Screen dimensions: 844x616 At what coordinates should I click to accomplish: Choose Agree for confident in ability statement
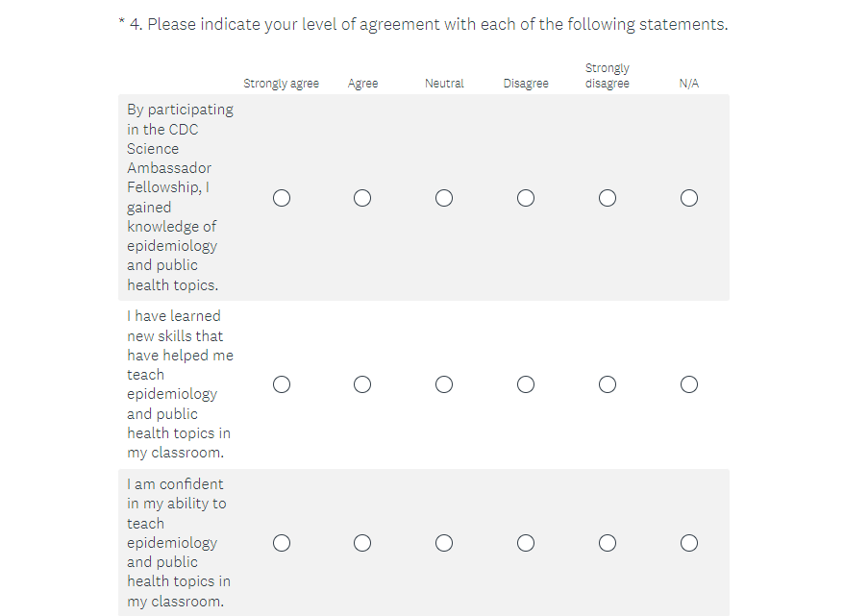[x=362, y=543]
